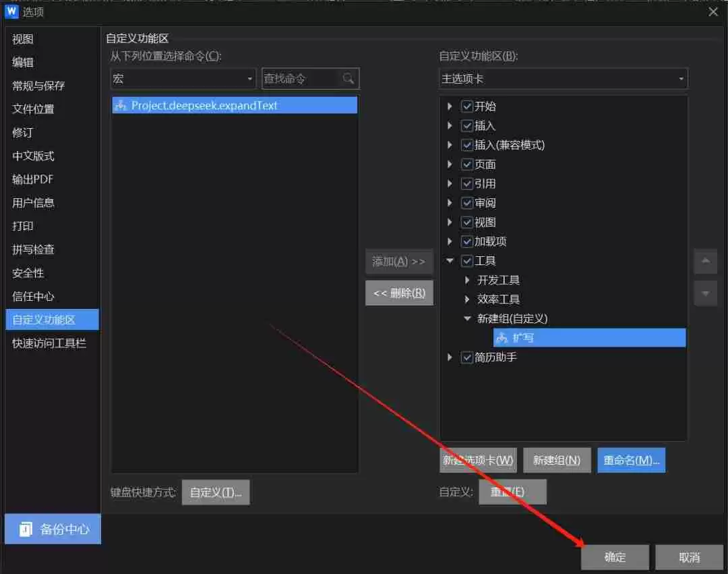Click the 扩写 macro icon in tree
This screenshot has height=574, width=728.
(501, 338)
